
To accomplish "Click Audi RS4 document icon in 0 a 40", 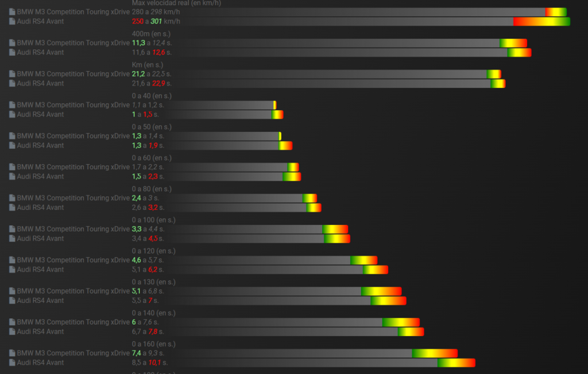I will (x=12, y=114).
